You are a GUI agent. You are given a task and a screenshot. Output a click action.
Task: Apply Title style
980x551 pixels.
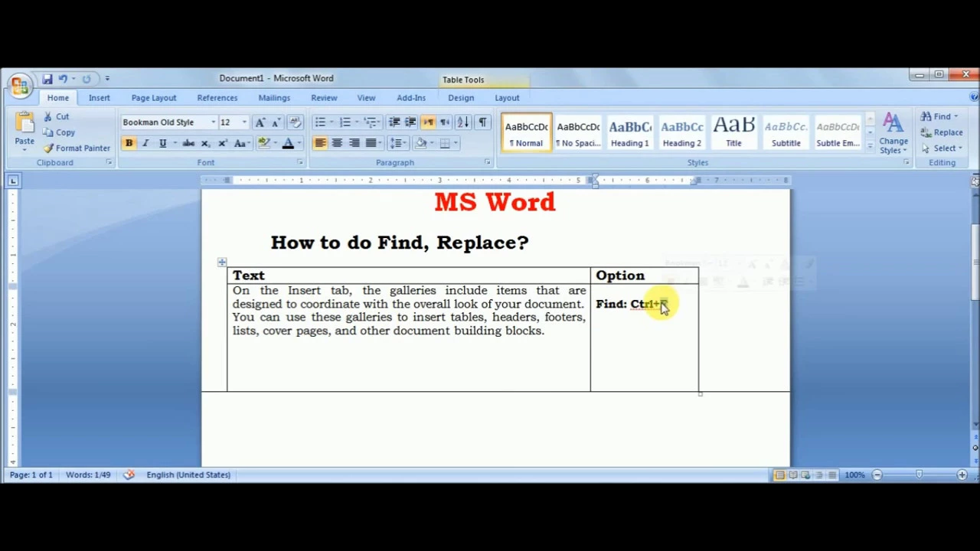tap(733, 132)
